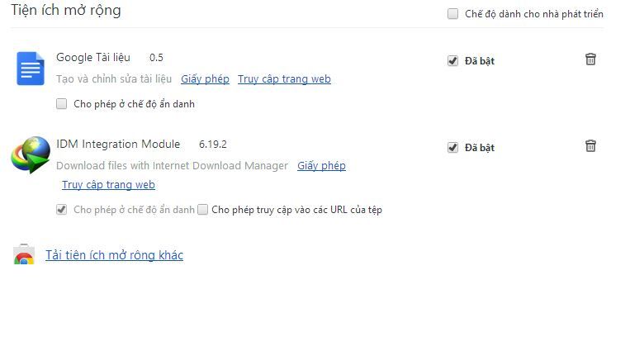Image resolution: width=644 pixels, height=351 pixels.
Task: Click the Chrome Web Store icon
Action: click(24, 254)
